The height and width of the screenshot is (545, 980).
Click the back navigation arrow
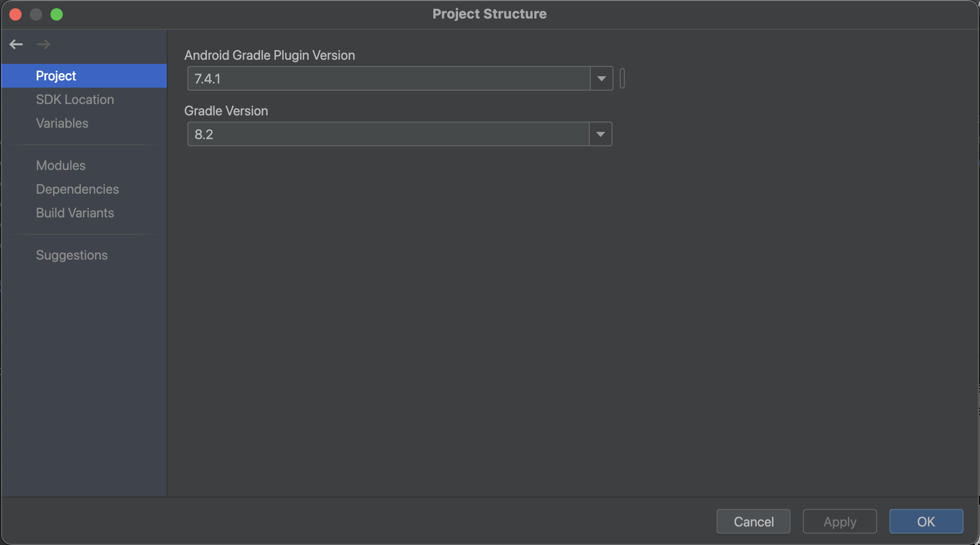pos(16,44)
